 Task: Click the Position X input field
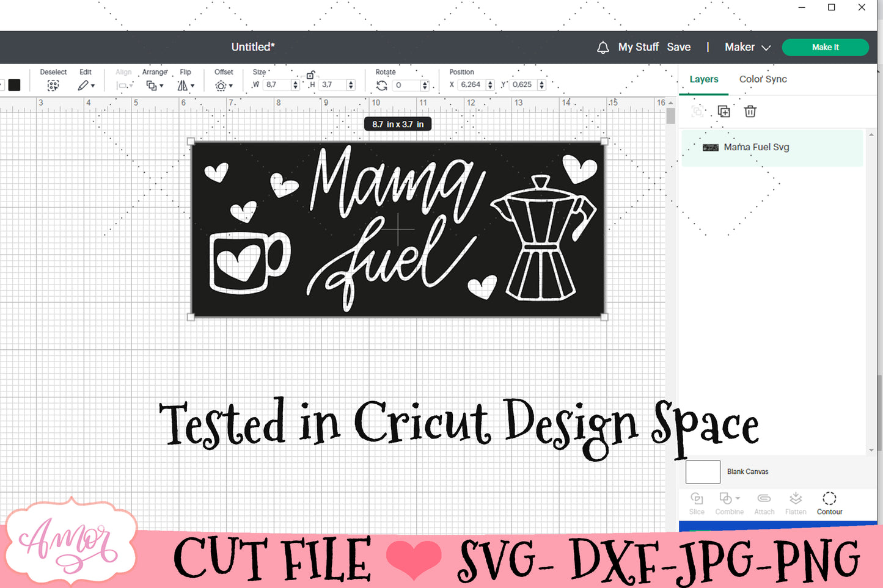pos(471,85)
